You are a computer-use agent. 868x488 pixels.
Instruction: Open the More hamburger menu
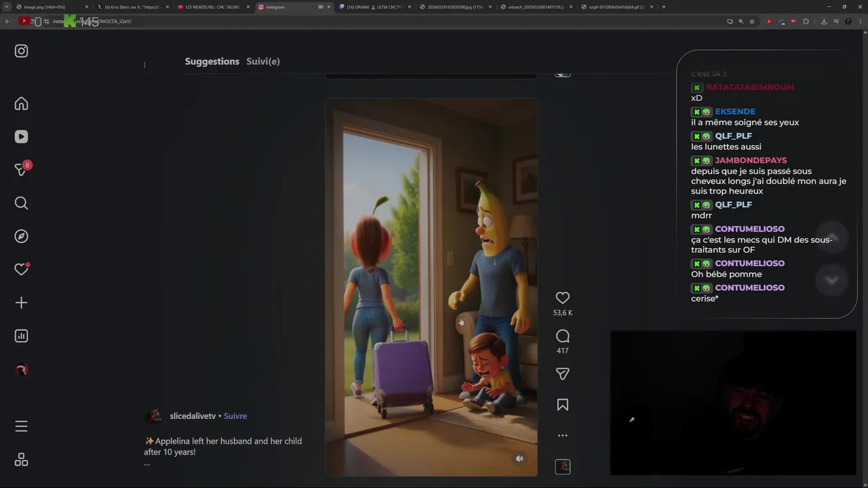22,426
